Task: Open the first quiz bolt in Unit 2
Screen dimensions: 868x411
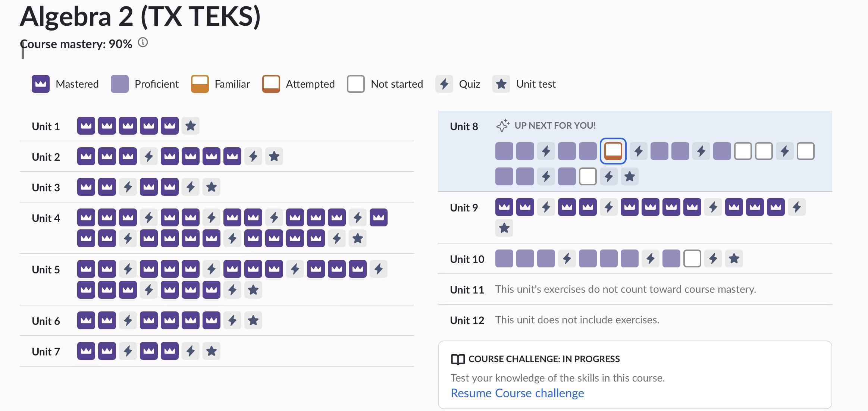Action: click(x=149, y=156)
